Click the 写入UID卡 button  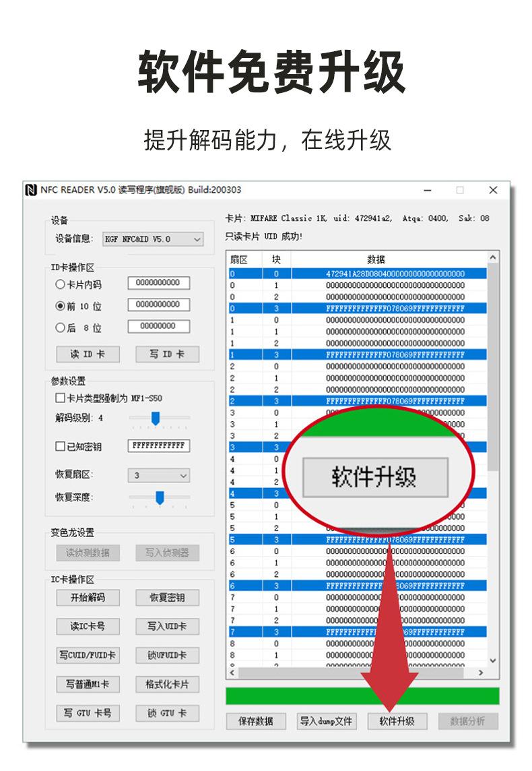pos(168,627)
